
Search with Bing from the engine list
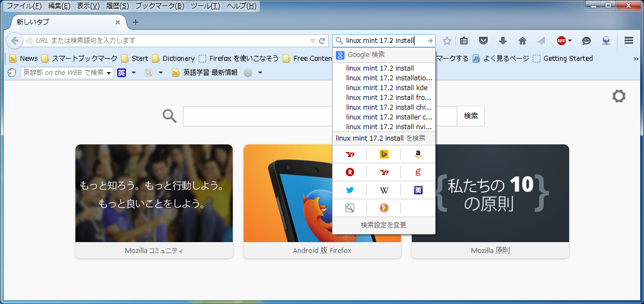[x=384, y=155]
